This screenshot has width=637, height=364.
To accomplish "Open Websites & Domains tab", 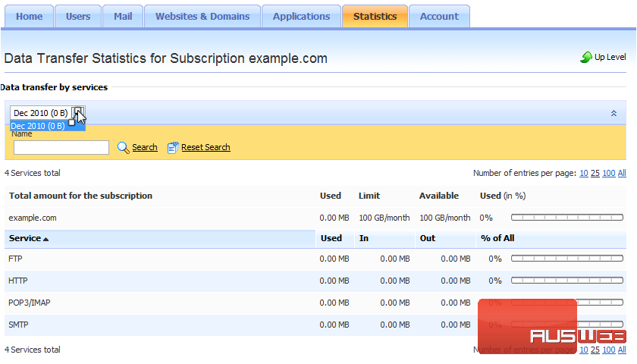I will pyautogui.click(x=202, y=16).
